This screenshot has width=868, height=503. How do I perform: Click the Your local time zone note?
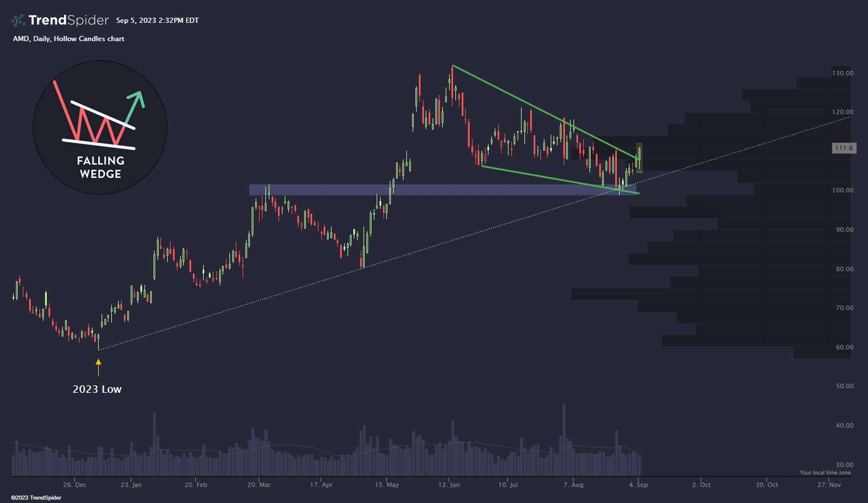[825, 473]
